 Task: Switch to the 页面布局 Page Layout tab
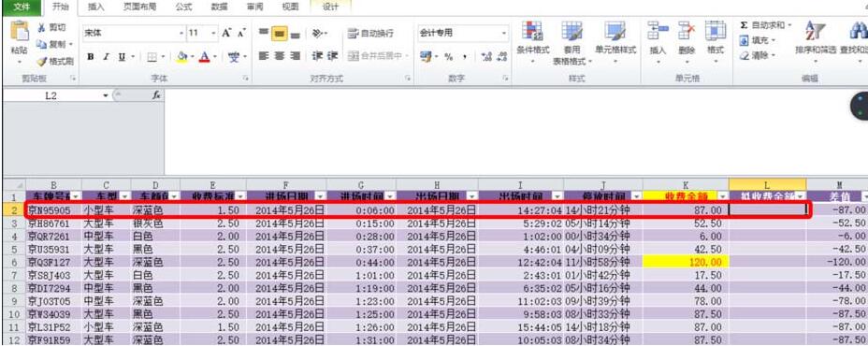coord(139,7)
